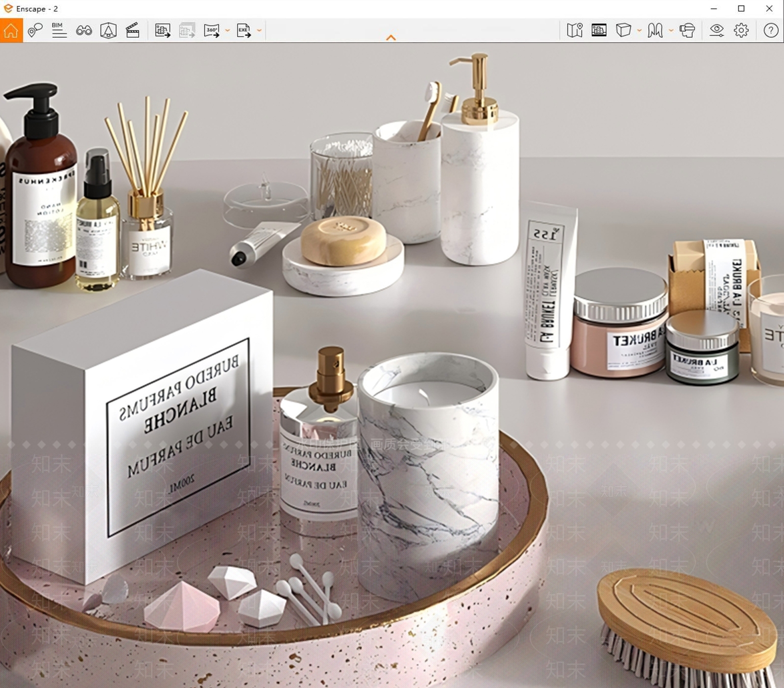This screenshot has width=784, height=688.
Task: Export a screenshot image
Action: click(x=163, y=30)
